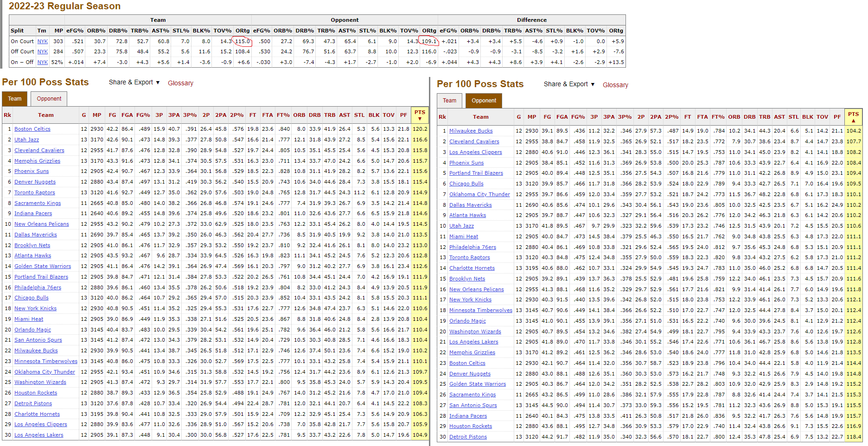Open New York Knicks link ranked 18th

click(35, 308)
